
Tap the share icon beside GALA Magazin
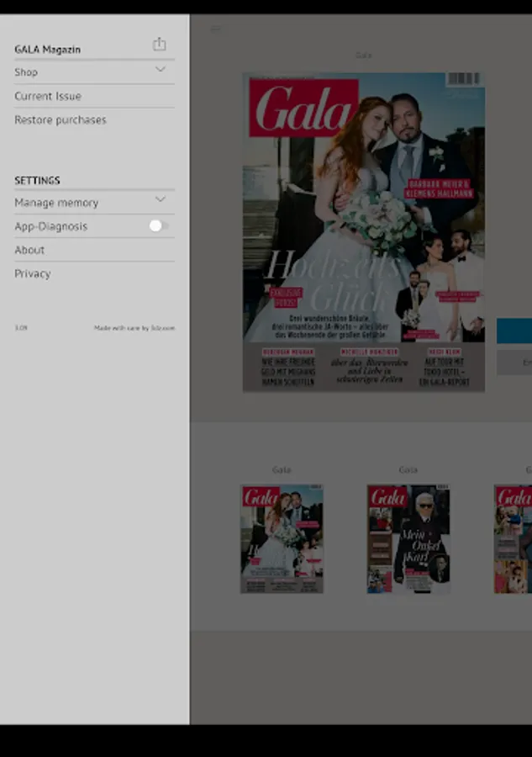pos(159,44)
